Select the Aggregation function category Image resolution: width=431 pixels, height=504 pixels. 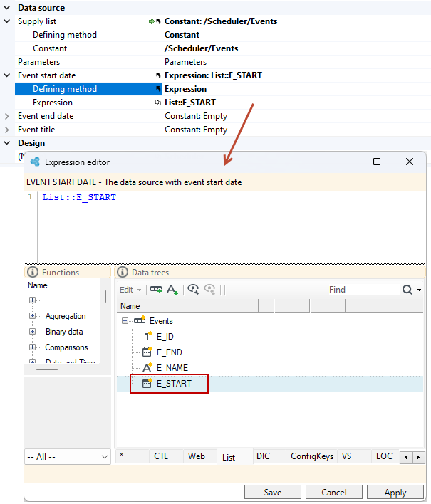pos(66,316)
